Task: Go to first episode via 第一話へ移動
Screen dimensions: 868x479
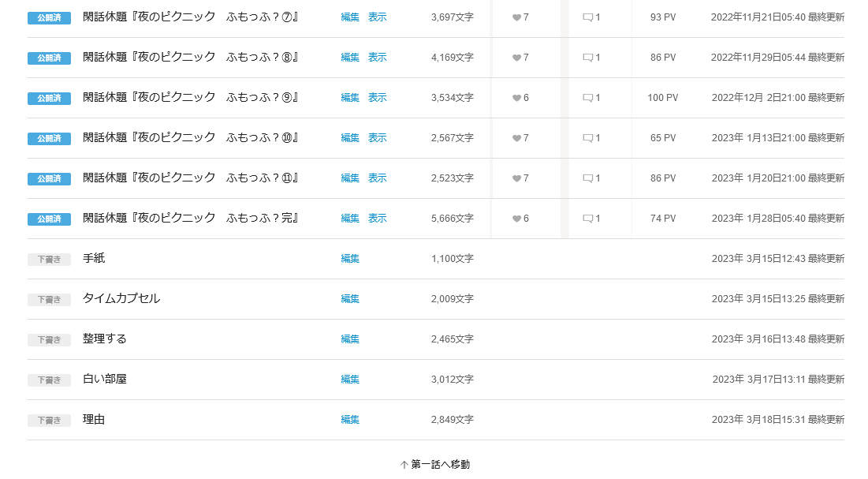Action: tap(435, 464)
